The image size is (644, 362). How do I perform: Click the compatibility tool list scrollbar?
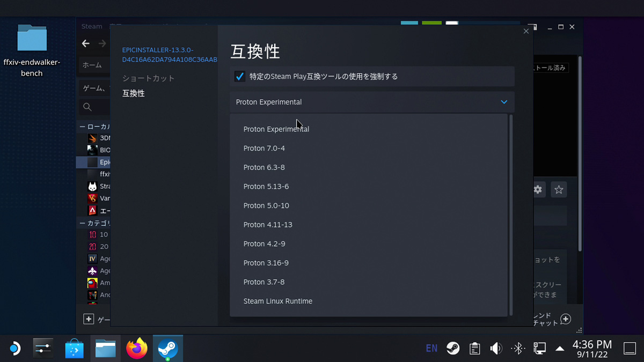pyautogui.click(x=511, y=215)
